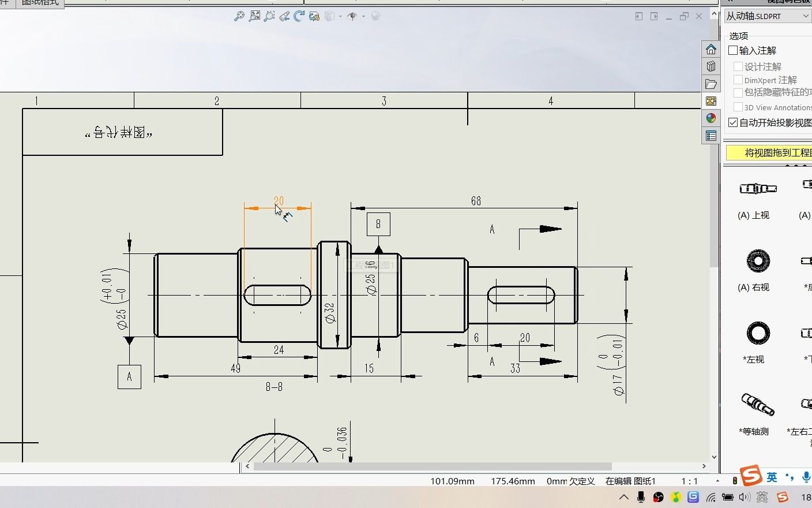Click the Sogou 英 language toggle

(x=772, y=477)
